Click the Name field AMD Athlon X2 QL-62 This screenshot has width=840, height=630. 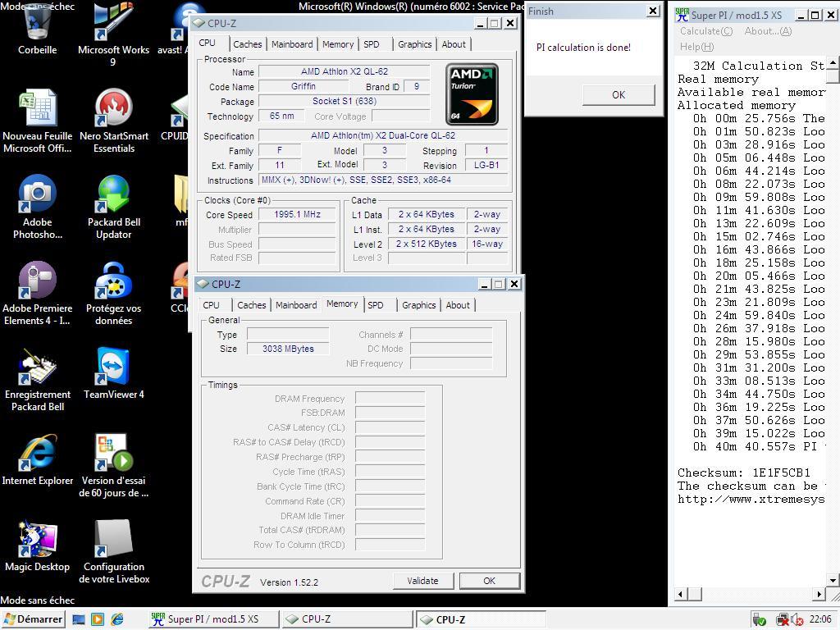click(x=345, y=71)
